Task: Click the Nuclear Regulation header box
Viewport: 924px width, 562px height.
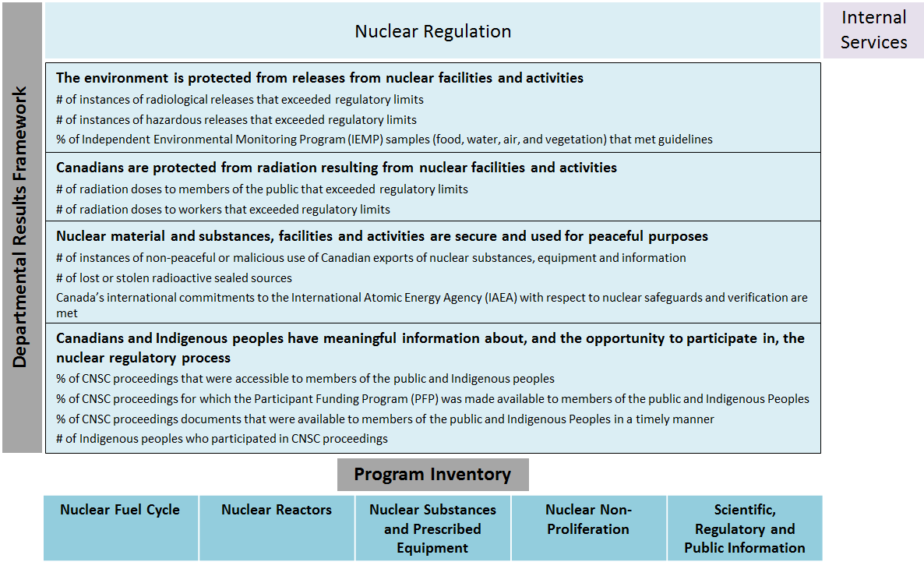Action: pos(432,30)
